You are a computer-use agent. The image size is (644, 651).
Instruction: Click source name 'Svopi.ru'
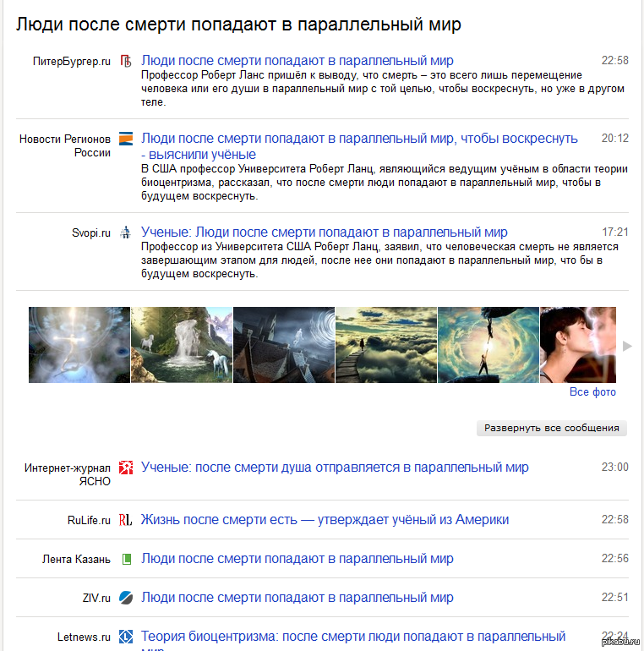91,232
